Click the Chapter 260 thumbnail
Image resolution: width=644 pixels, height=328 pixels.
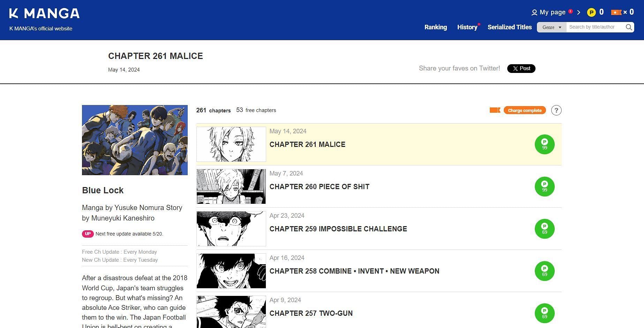tap(231, 187)
